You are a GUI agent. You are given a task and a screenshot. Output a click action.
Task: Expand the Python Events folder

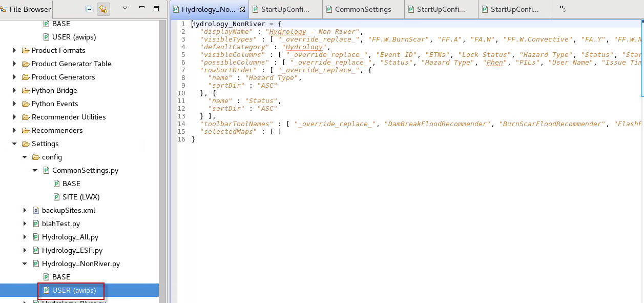coord(14,104)
